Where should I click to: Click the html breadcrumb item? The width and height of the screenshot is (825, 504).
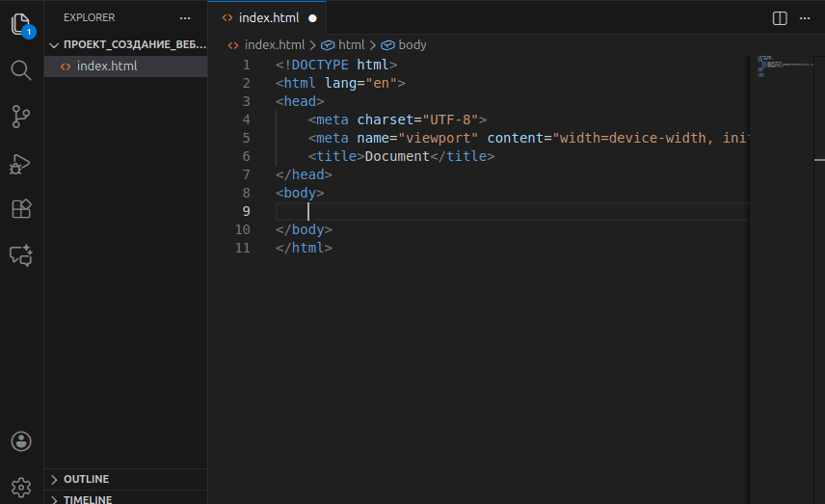click(x=351, y=44)
